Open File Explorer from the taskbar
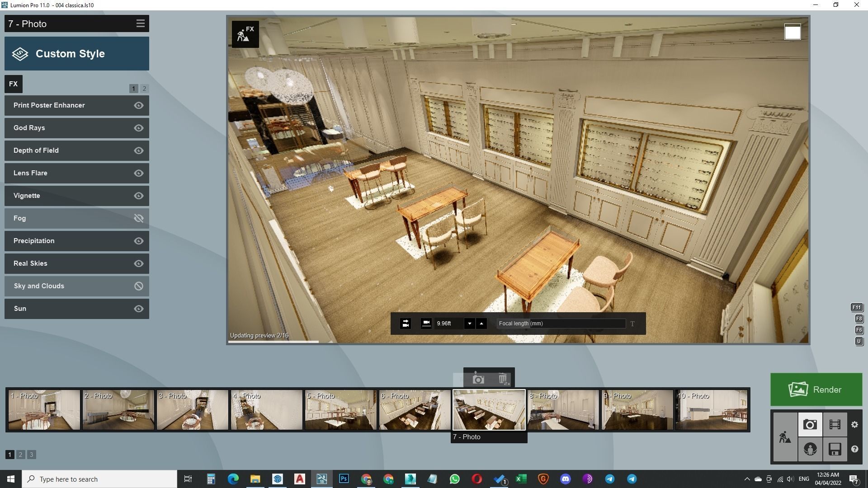Viewport: 868px width, 488px height. pyautogui.click(x=255, y=479)
